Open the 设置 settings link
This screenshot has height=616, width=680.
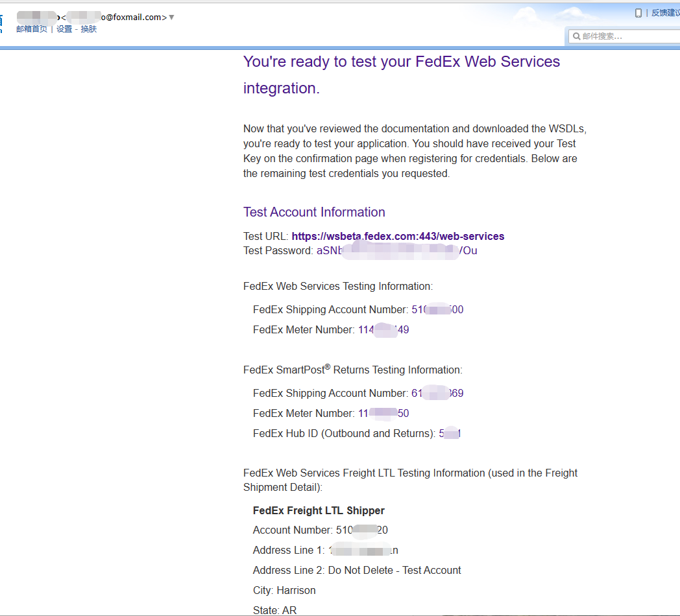tap(64, 29)
